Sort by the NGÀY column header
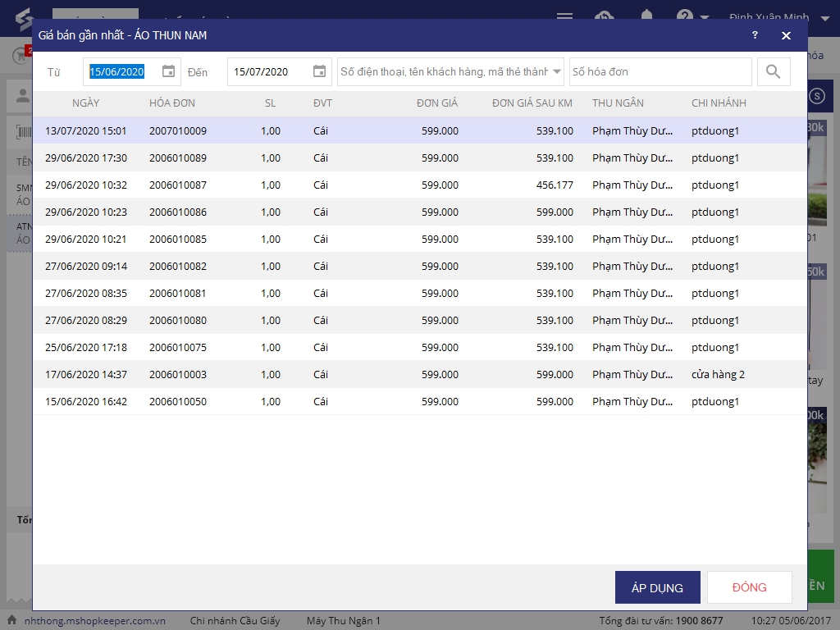 click(85, 103)
